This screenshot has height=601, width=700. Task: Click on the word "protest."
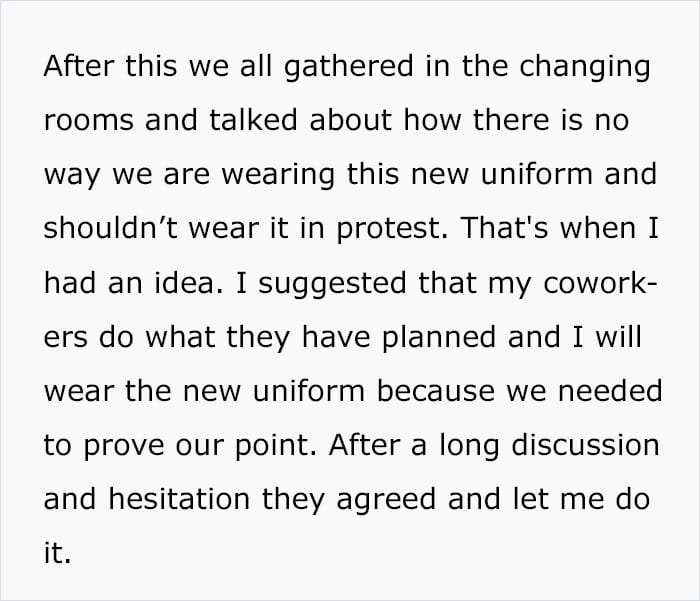point(392,230)
